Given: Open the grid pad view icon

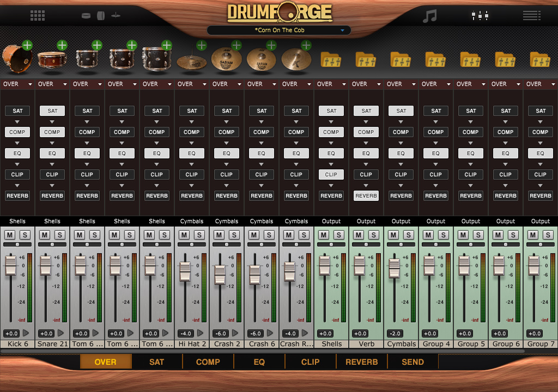Looking at the screenshot, I should (38, 16).
